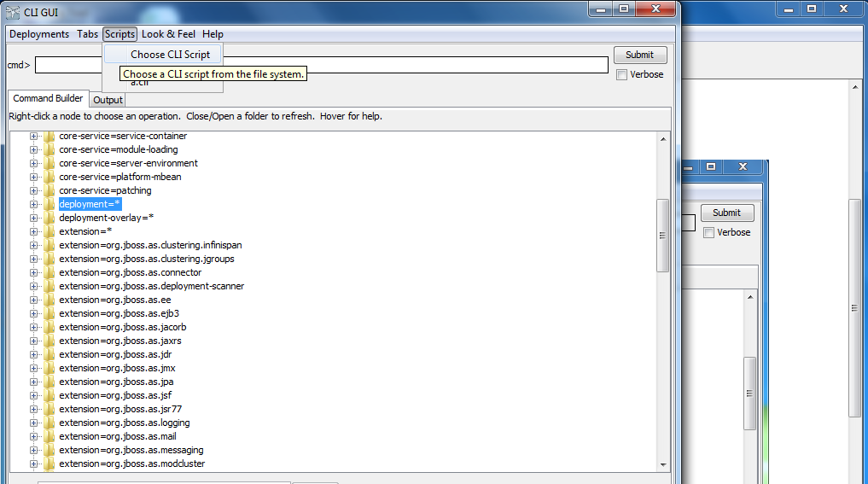Click folder icon of extension=org.jboss.as.jaxrs
Image resolution: width=868 pixels, height=484 pixels.
[x=50, y=341]
